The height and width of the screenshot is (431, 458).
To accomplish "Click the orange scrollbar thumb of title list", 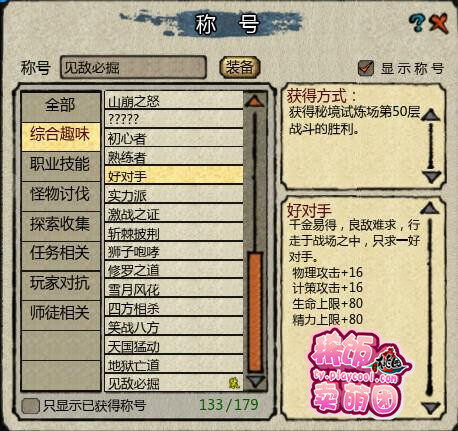I will (x=255, y=313).
